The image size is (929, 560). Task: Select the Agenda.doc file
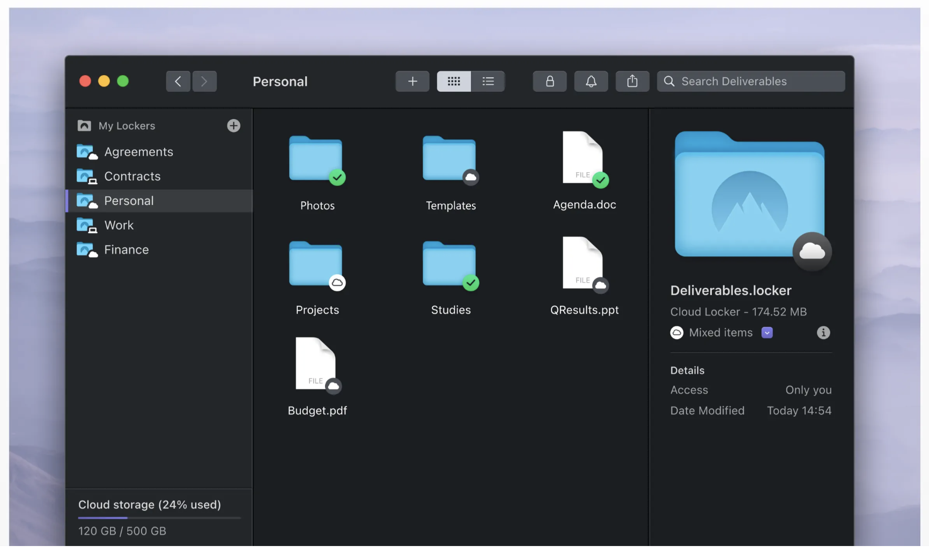pos(584,172)
